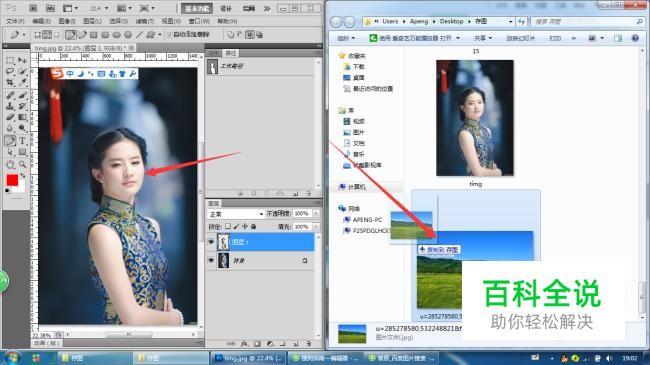Click Print button in Explorer toolbar
The width and height of the screenshot is (650, 365).
(x=555, y=38)
